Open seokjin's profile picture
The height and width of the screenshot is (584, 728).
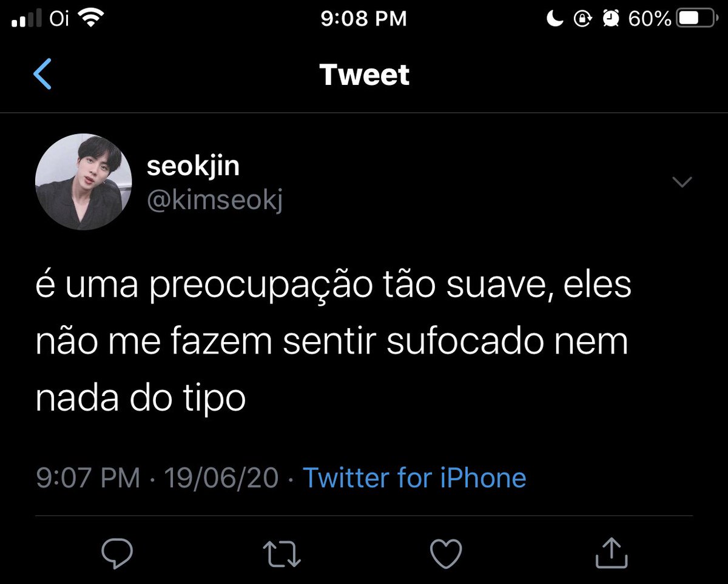point(84,182)
